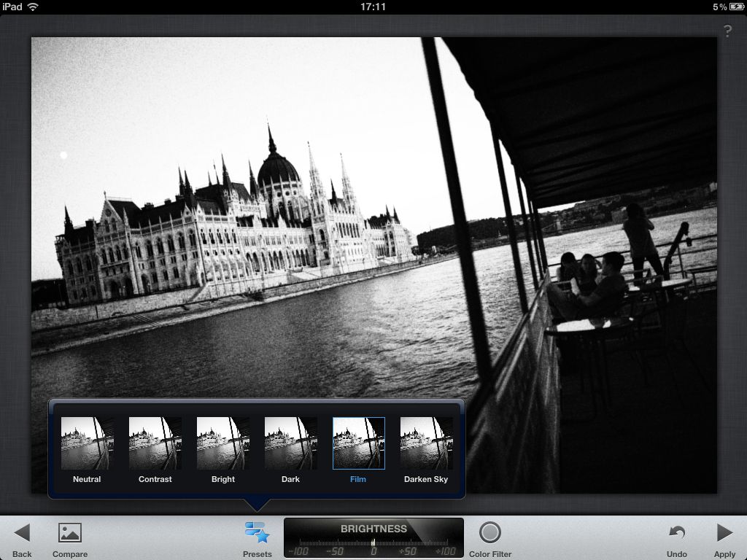The width and height of the screenshot is (747, 560).
Task: Pick the Bright preset thumbnail
Action: [223, 443]
